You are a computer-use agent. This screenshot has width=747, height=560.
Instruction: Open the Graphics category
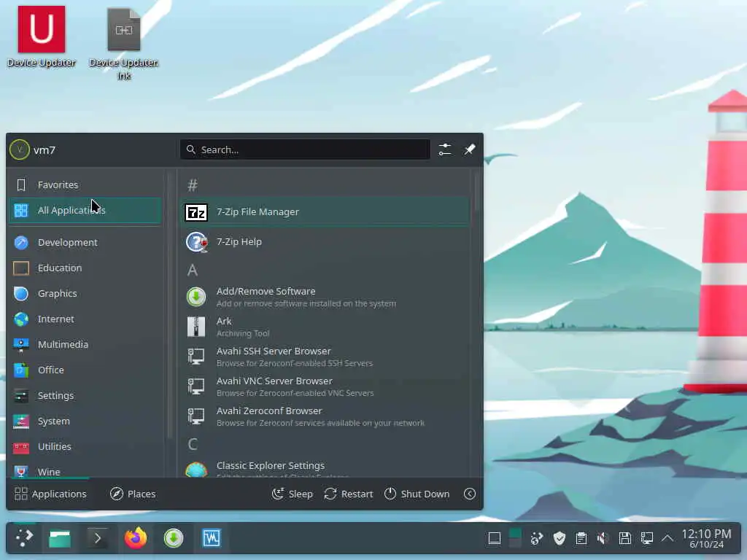click(85, 294)
